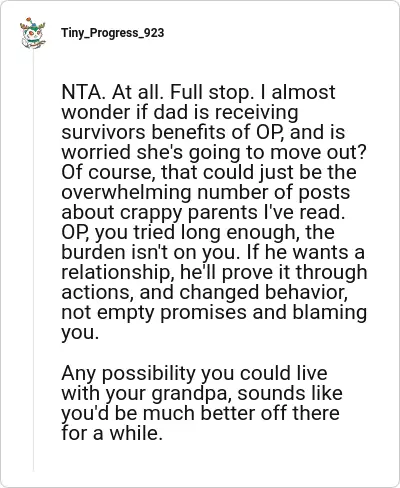The width and height of the screenshot is (400, 488).
Task: Click the line "about crappy parents I've read."
Action: click(x=203, y=212)
